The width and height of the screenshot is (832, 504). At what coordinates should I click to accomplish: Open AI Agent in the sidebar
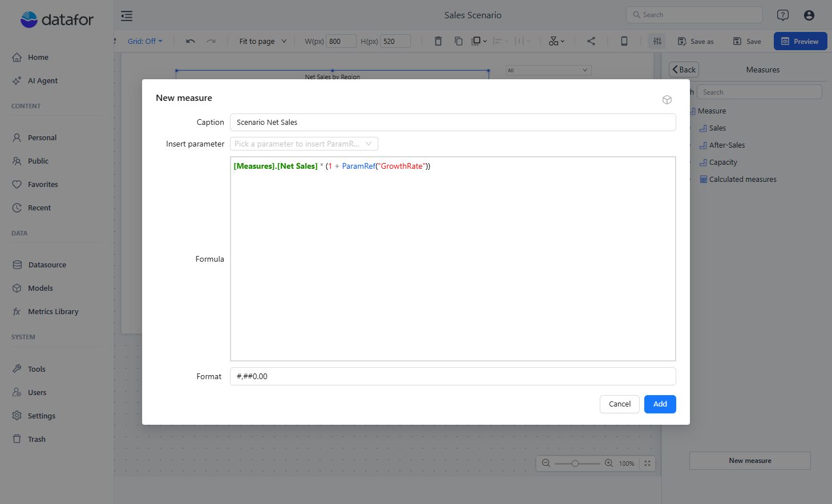tap(43, 81)
